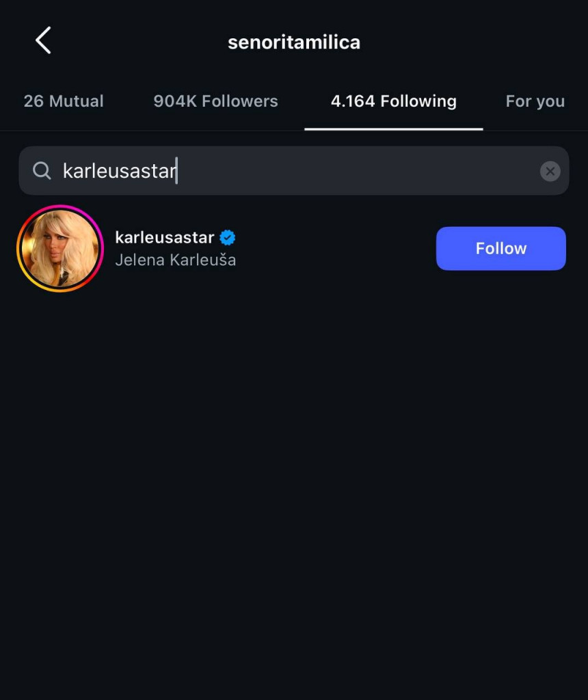
Task: Open the karleusastar username link
Action: (165, 238)
